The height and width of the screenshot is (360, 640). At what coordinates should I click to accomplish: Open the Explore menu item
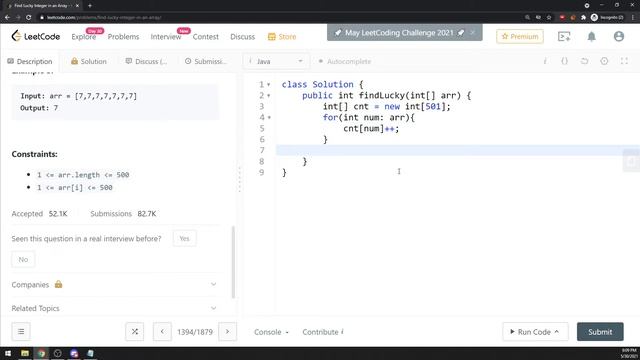[84, 37]
